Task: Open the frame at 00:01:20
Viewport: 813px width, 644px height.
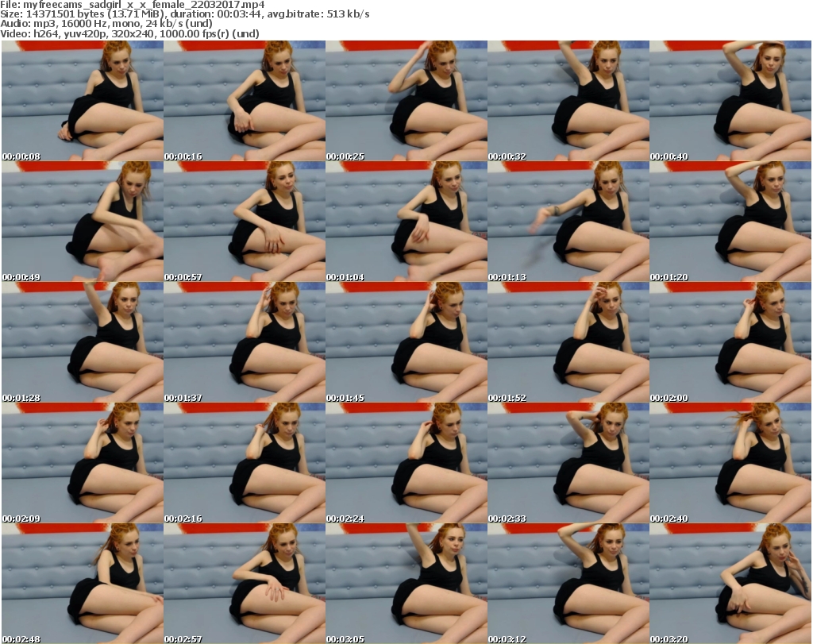Action: click(730, 222)
